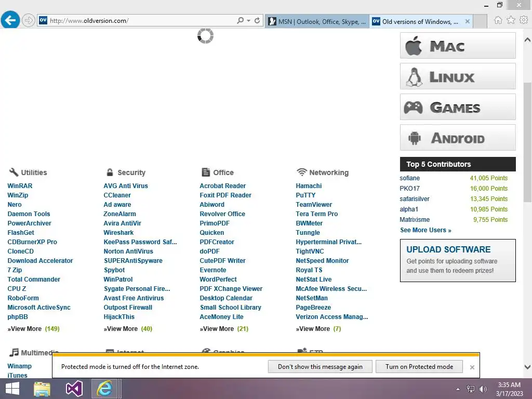532x399 pixels.
Task: Click Don't show this message again
Action: (x=320, y=367)
